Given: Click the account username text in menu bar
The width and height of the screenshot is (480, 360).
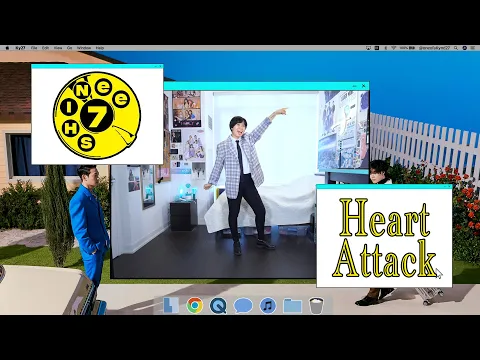Looking at the screenshot, I should point(434,48).
